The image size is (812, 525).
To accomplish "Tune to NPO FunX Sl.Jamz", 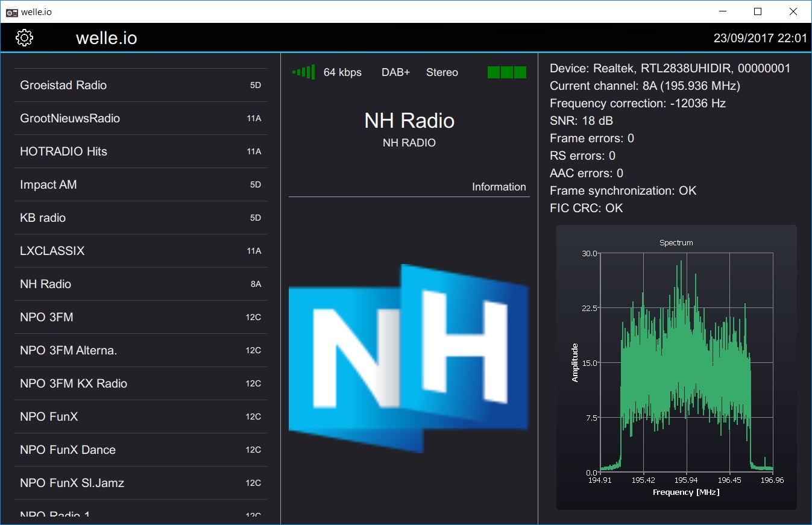I will point(140,483).
